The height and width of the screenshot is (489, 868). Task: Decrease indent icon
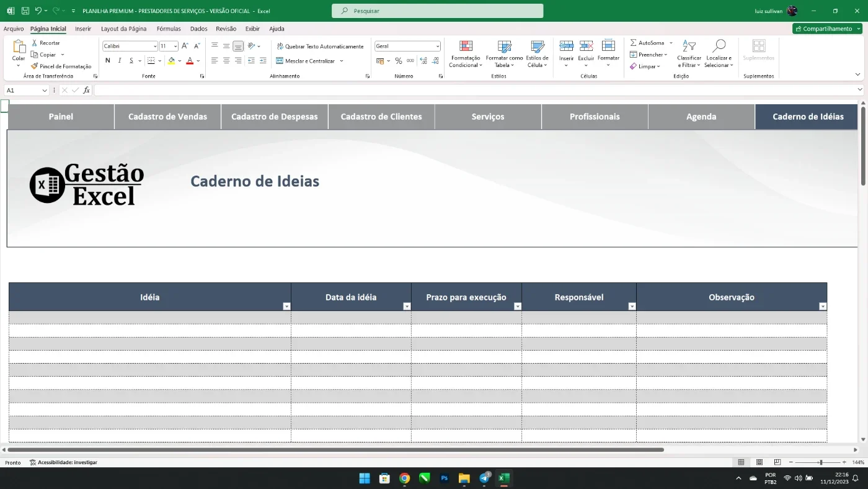point(251,61)
